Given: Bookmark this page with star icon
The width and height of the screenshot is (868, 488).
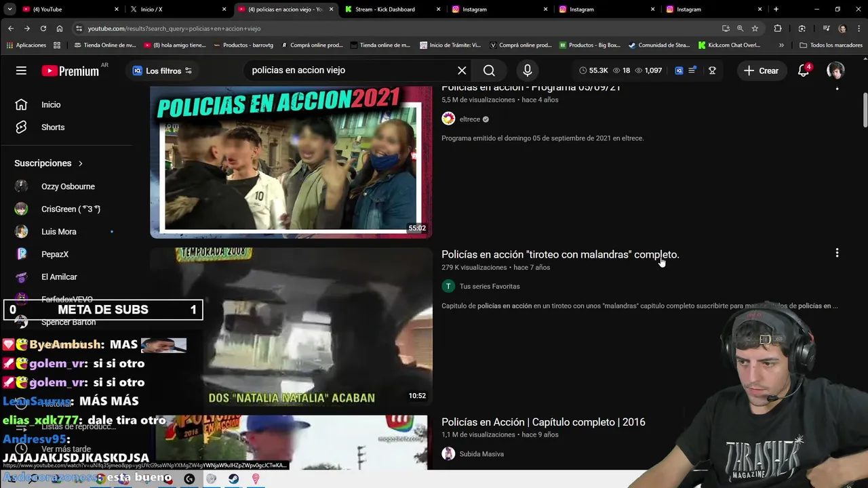Looking at the screenshot, I should [755, 28].
